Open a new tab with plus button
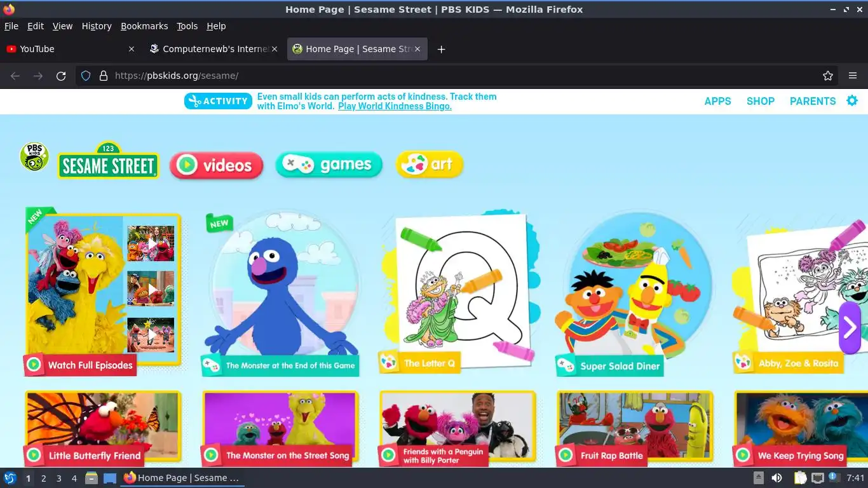Image resolution: width=868 pixels, height=488 pixels. click(441, 49)
